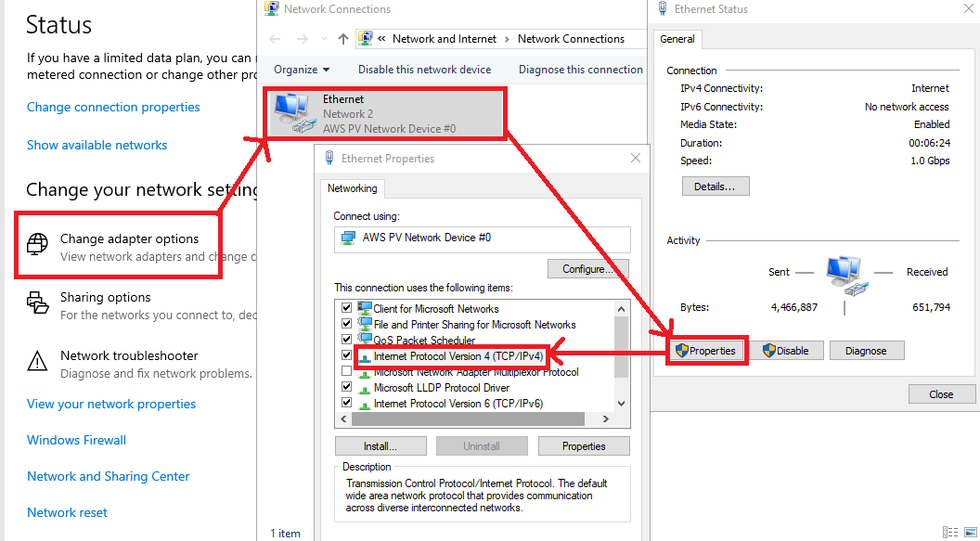
Task: Select File and Printer Sharing for Microsoft Networks
Action: coord(474,324)
